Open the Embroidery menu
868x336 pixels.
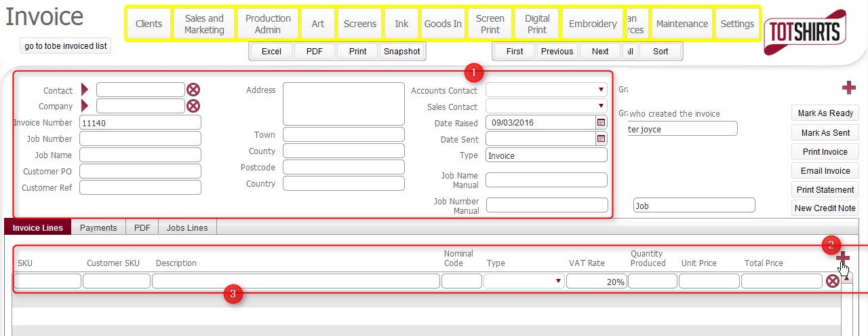coord(593,24)
